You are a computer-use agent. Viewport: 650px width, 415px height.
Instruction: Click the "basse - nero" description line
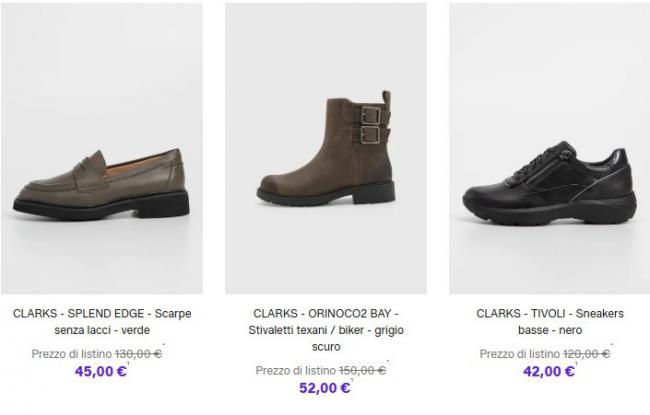549,330
